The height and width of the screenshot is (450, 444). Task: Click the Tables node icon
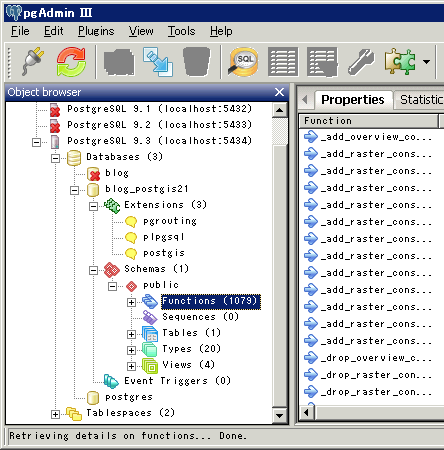pos(150,334)
